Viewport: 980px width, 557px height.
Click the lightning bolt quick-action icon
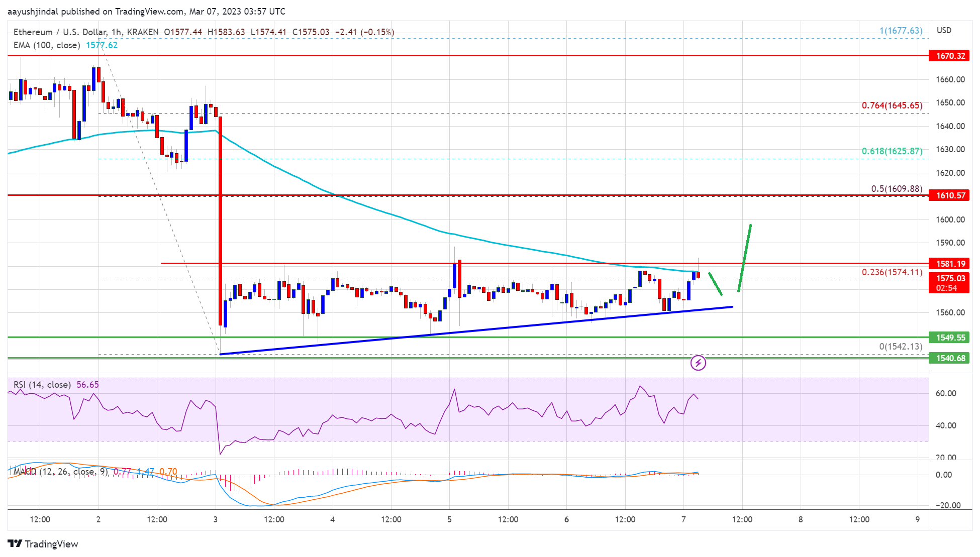(x=699, y=363)
